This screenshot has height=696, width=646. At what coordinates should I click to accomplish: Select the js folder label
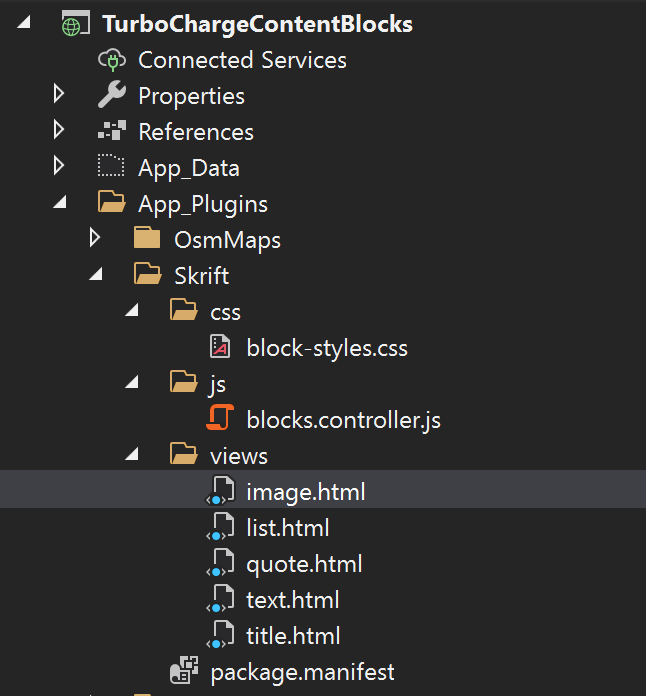[x=218, y=384]
